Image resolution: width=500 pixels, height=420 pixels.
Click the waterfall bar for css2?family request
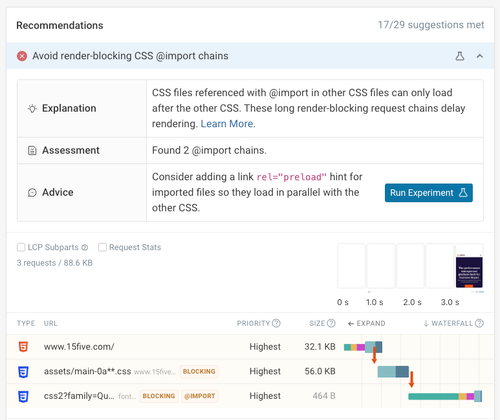pos(445,396)
